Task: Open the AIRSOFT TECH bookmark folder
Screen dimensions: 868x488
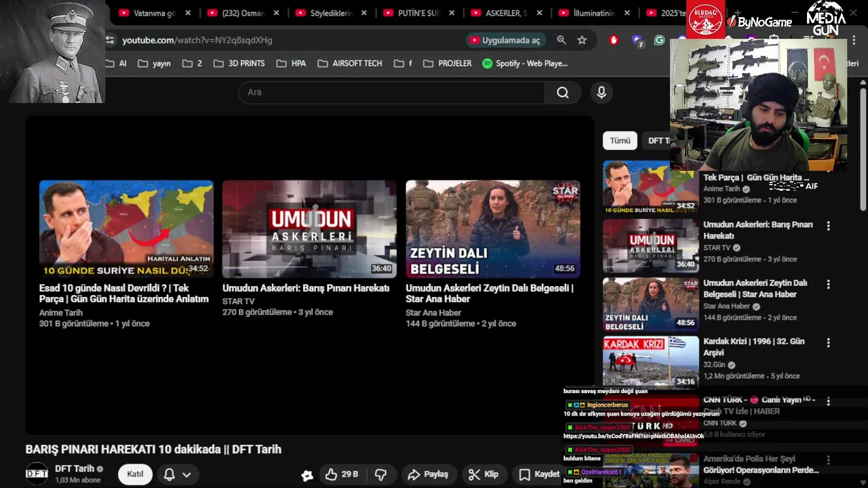Action: pyautogui.click(x=350, y=63)
